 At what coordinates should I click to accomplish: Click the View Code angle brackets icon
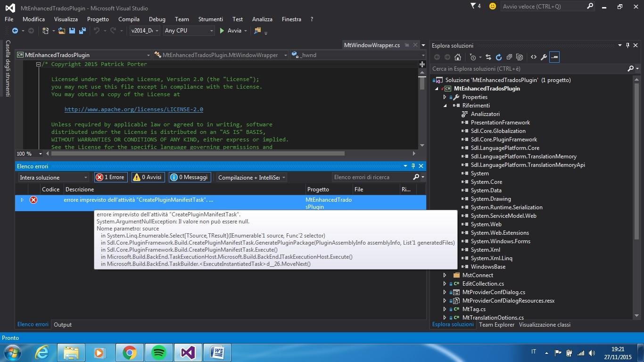coord(533,57)
